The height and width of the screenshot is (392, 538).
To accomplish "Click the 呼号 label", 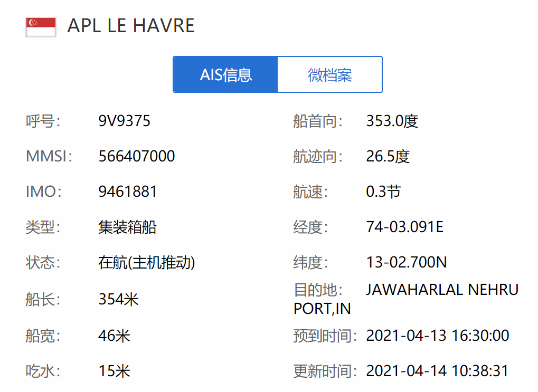I will pyautogui.click(x=43, y=121).
